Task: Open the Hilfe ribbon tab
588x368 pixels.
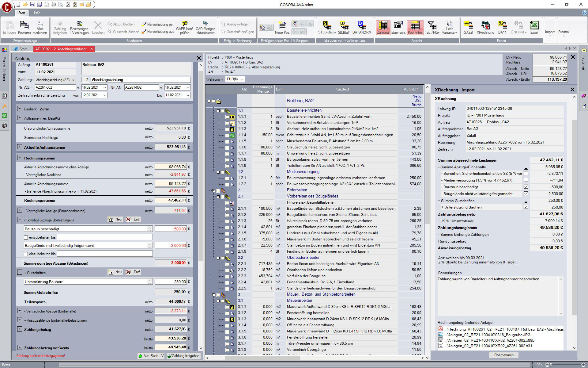Action: [37, 13]
